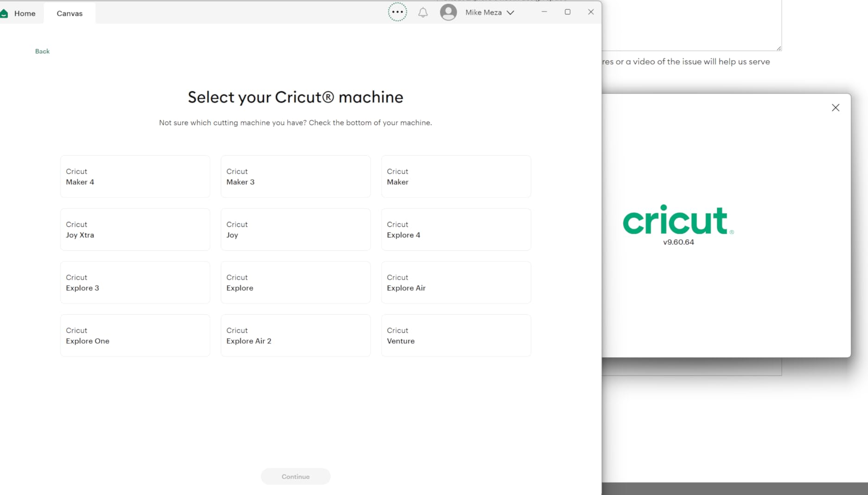Click the Home house icon
The height and width of the screenshot is (495, 868).
point(4,13)
